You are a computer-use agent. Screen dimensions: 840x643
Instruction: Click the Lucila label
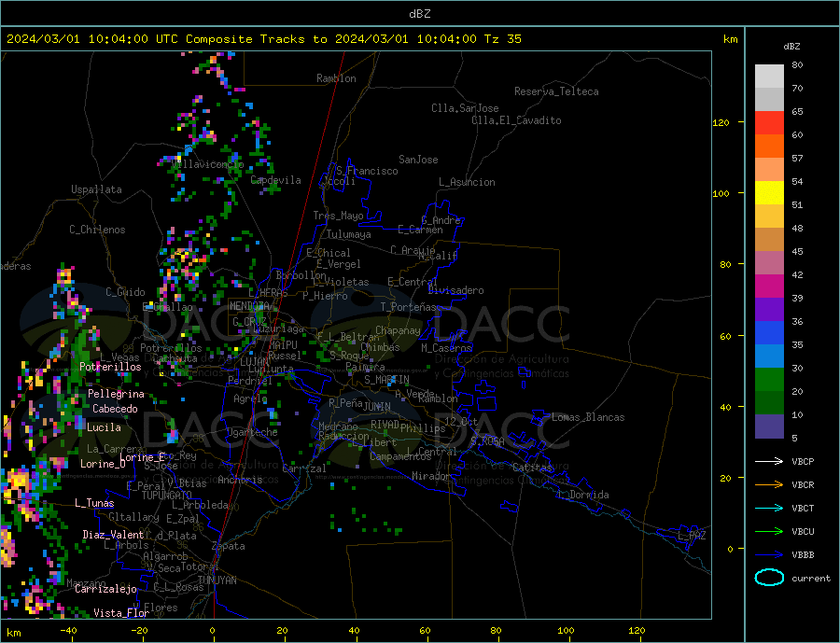pyautogui.click(x=104, y=427)
